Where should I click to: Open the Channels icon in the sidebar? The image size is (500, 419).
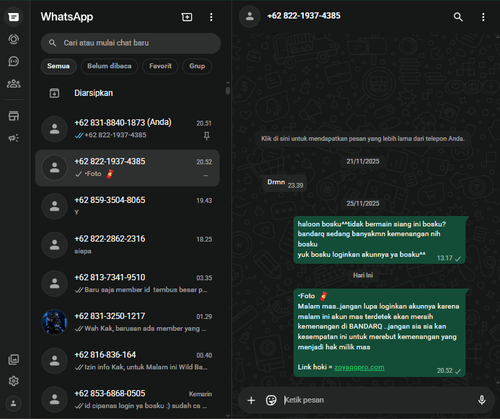14,61
